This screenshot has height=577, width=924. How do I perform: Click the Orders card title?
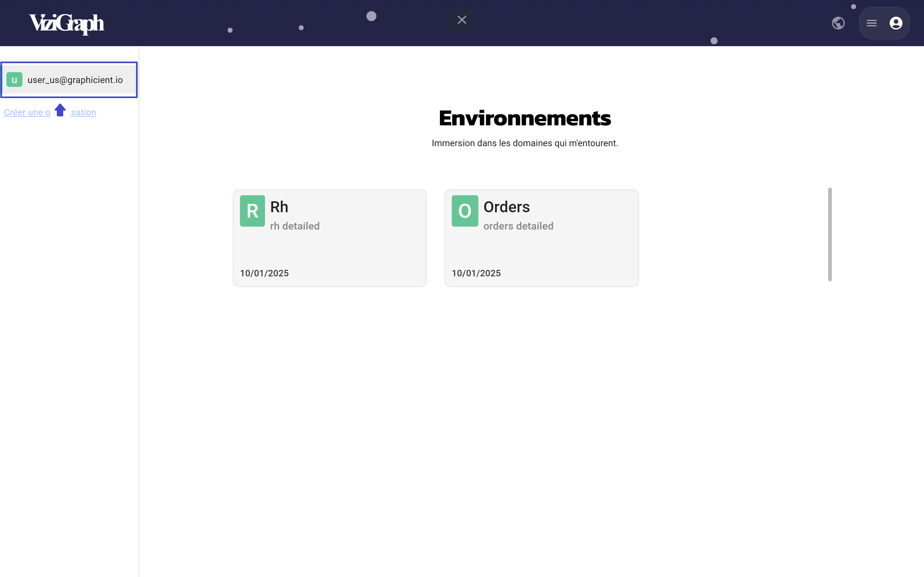point(506,207)
